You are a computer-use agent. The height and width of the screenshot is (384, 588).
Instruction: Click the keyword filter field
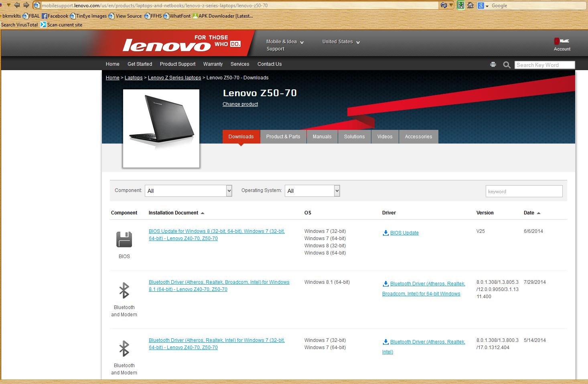(524, 191)
